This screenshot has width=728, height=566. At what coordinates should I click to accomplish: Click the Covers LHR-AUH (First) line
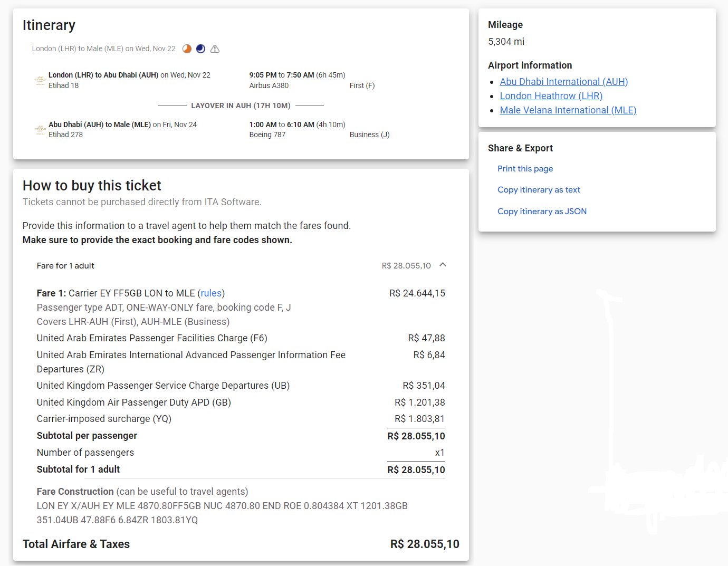133,322
